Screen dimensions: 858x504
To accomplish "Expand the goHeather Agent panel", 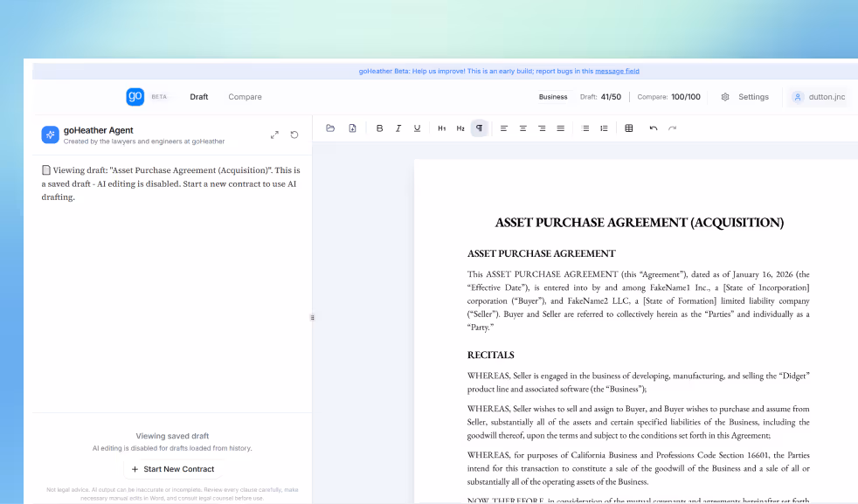I will point(274,134).
